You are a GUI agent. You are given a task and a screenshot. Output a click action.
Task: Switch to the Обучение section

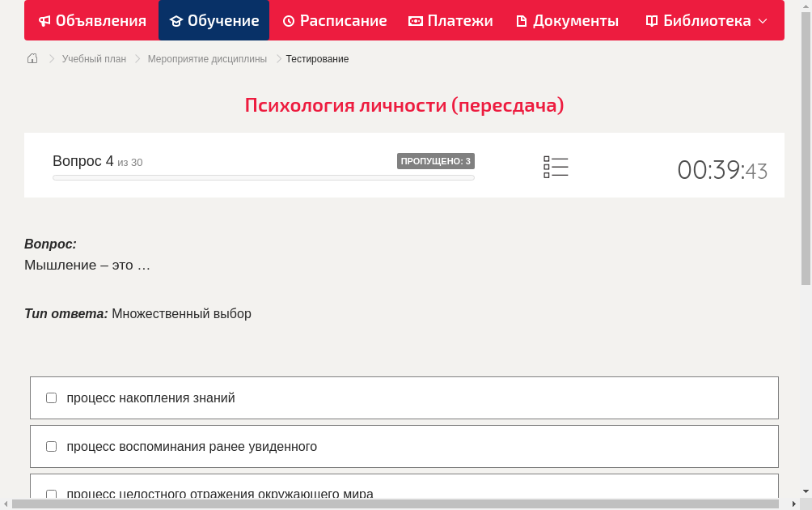click(214, 20)
